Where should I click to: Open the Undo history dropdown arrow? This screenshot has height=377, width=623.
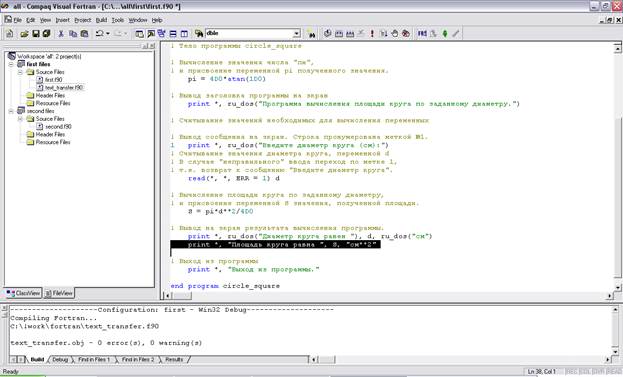point(108,34)
